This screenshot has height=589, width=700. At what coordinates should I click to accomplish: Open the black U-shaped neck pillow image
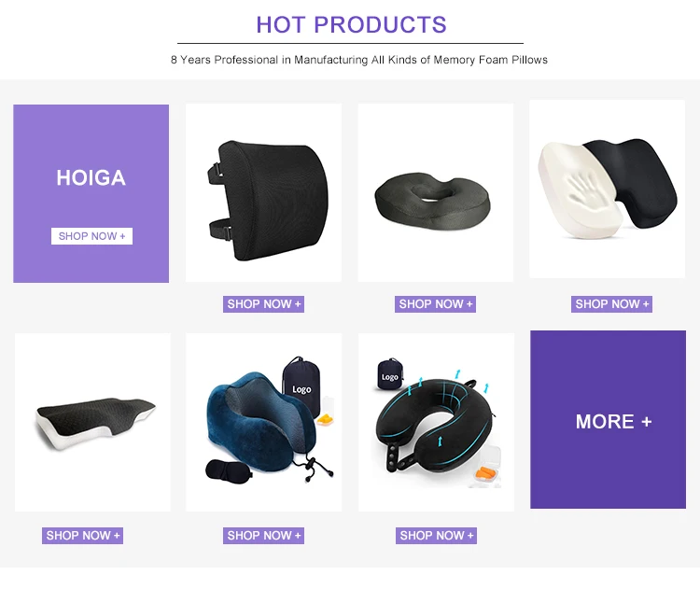pyautogui.click(x=436, y=422)
